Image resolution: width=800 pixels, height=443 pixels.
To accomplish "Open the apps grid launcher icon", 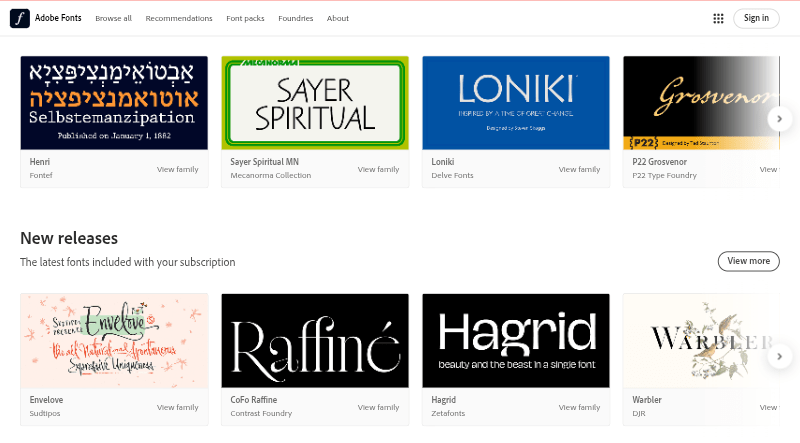I will click(x=718, y=18).
